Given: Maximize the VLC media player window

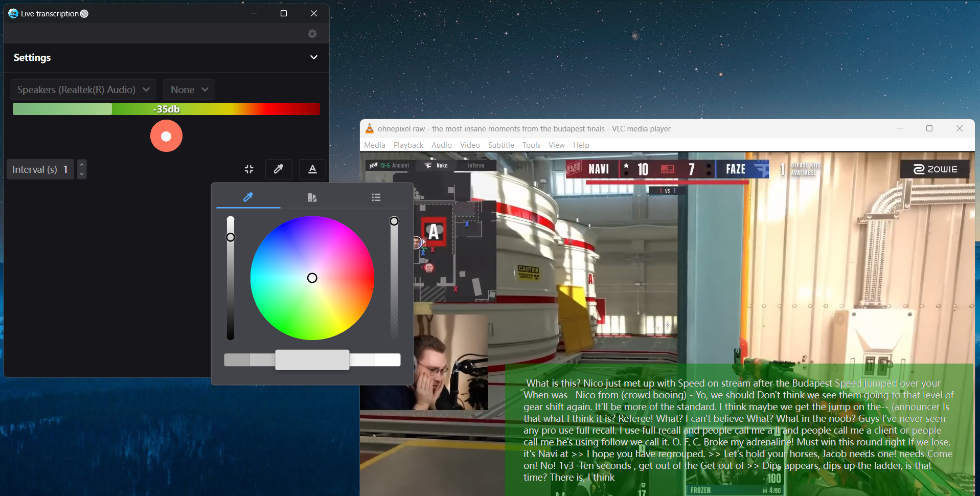Looking at the screenshot, I should [929, 128].
